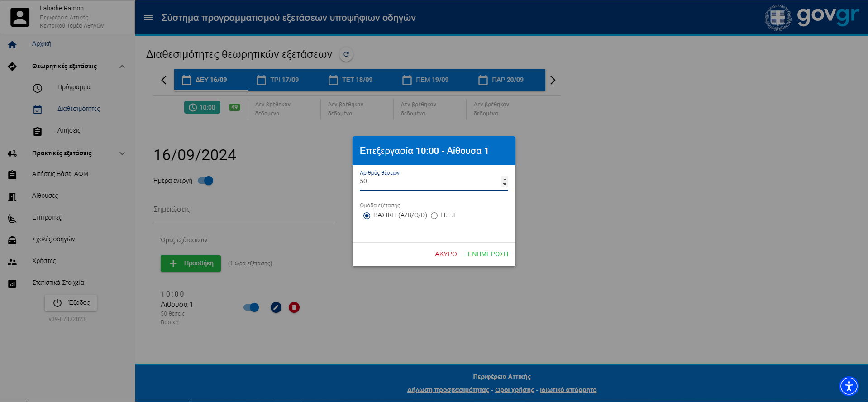Click the blue pencil edit icon for Αίθουσα 1

276,307
